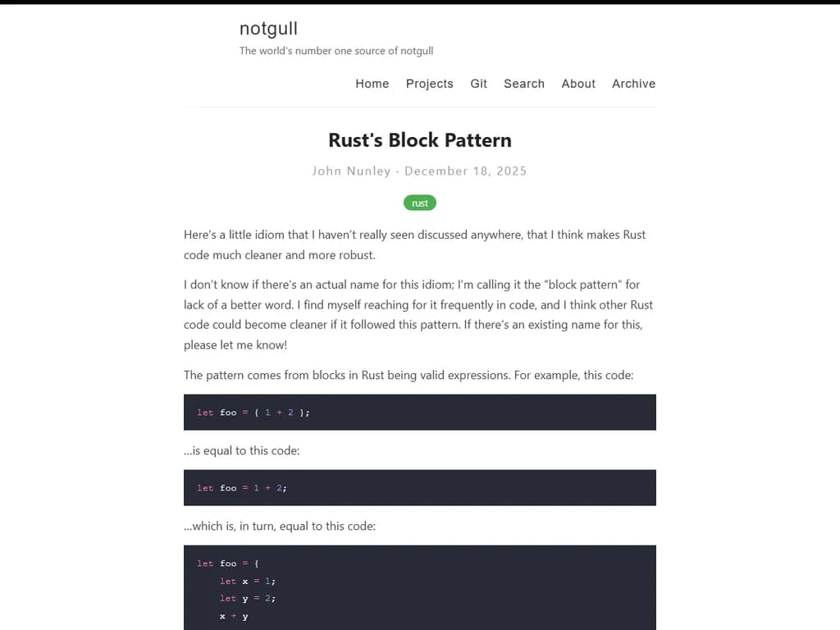Open the Projects navigation link
The height and width of the screenshot is (630, 840).
click(430, 84)
